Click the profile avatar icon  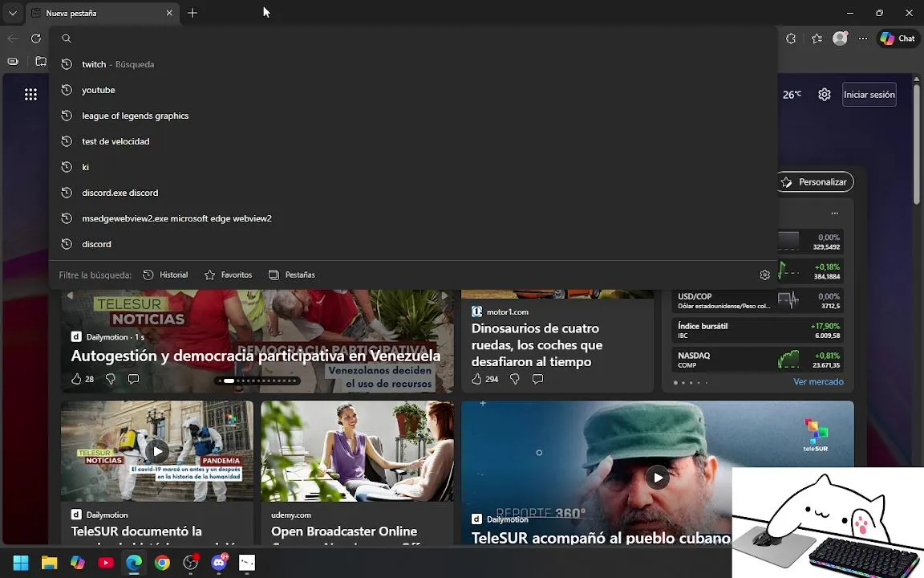coord(840,39)
